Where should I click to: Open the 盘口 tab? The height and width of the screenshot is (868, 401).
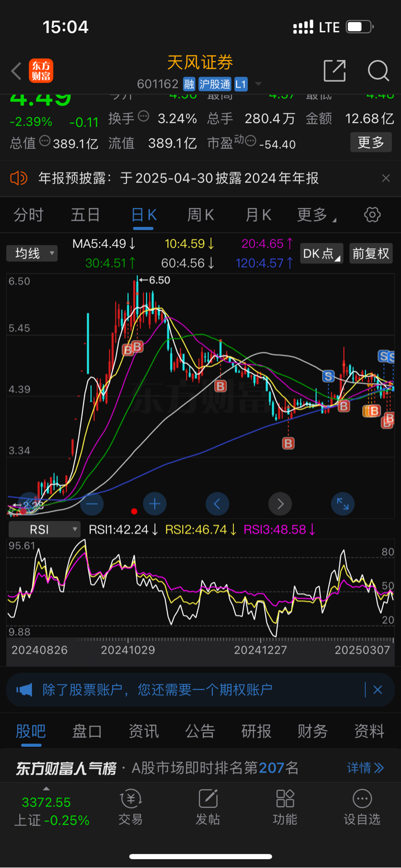(x=87, y=731)
